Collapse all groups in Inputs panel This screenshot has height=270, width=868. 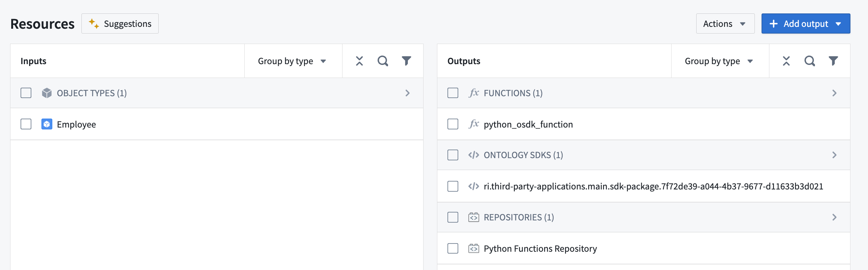pyautogui.click(x=359, y=61)
